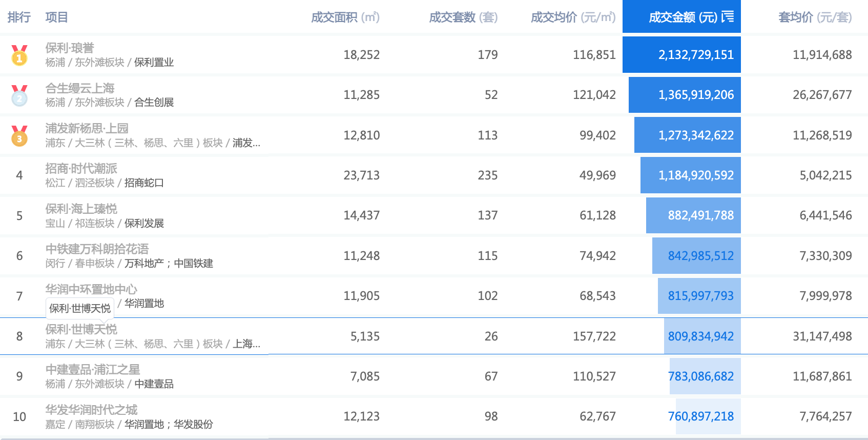Image resolution: width=868 pixels, height=440 pixels.
Task: Sort by 成交面积 column header
Action: coord(345,17)
